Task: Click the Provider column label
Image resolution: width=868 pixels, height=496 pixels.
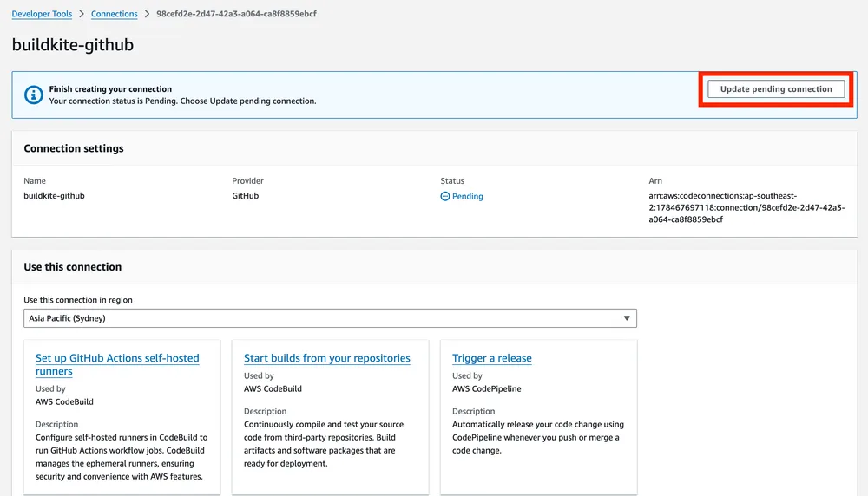Action: click(247, 181)
